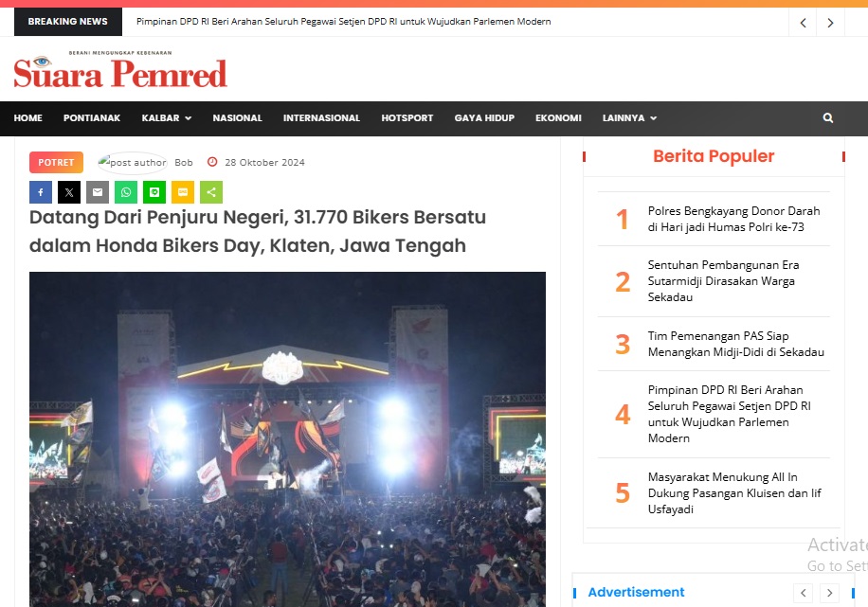The width and height of the screenshot is (868, 607).
Task: Open the EKONOMI section
Action: tap(558, 117)
